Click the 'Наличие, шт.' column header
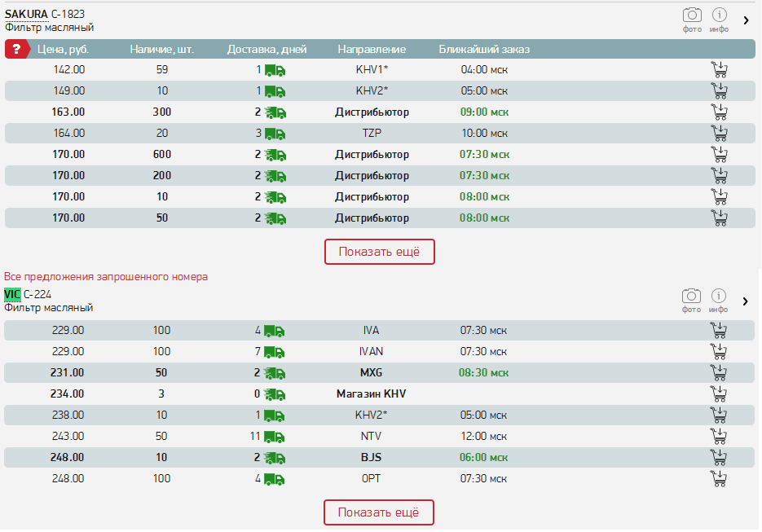 [x=162, y=50]
